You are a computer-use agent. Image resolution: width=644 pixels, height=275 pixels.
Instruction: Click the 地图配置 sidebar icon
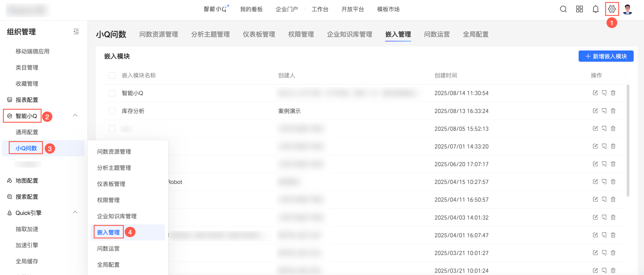[x=10, y=180]
